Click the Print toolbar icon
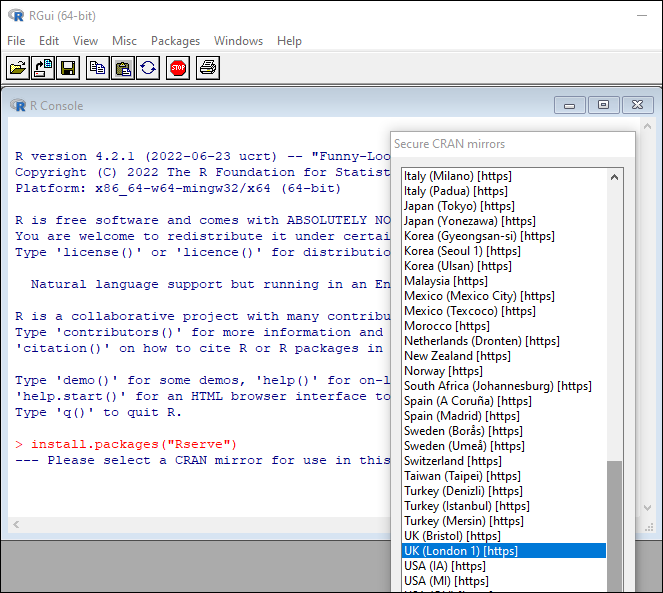 pyautogui.click(x=208, y=68)
